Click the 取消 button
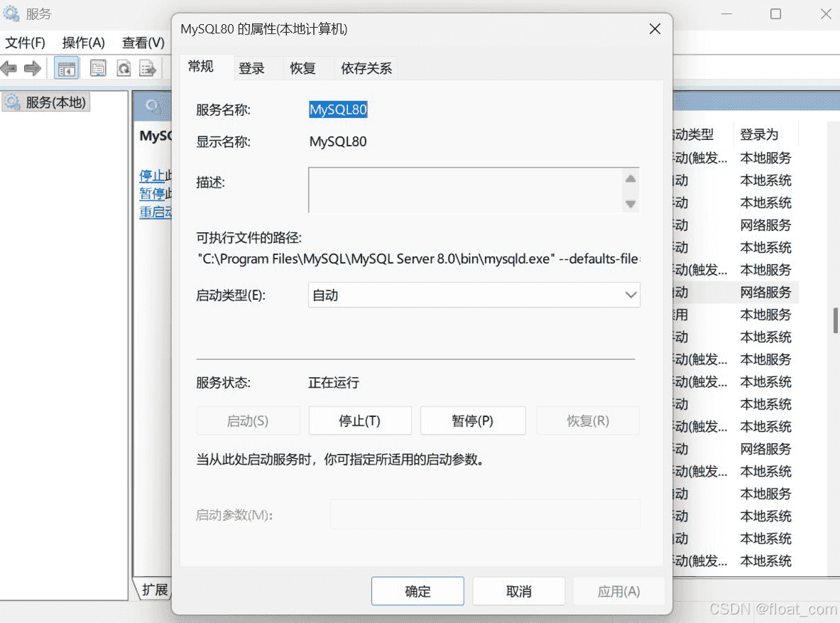Image resolution: width=840 pixels, height=623 pixels. [518, 591]
